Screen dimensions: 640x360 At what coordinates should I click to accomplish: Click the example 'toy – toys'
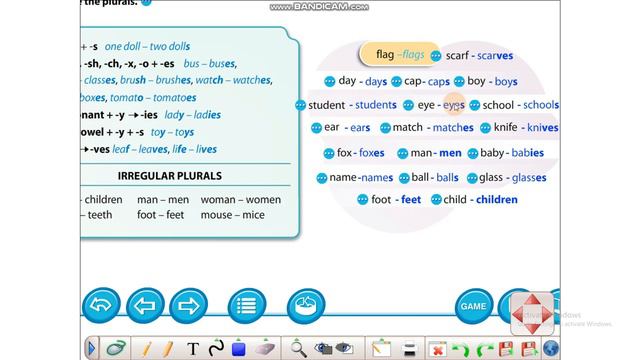click(x=172, y=132)
